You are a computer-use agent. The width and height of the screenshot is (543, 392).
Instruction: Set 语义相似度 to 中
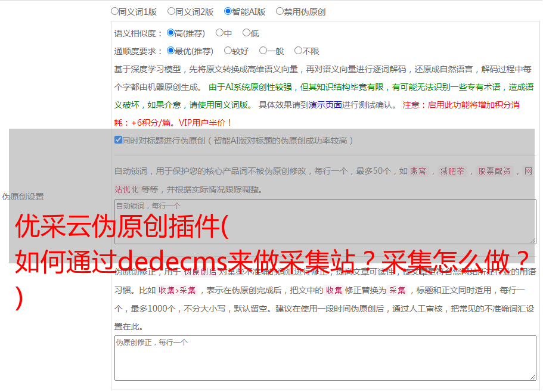(219, 33)
